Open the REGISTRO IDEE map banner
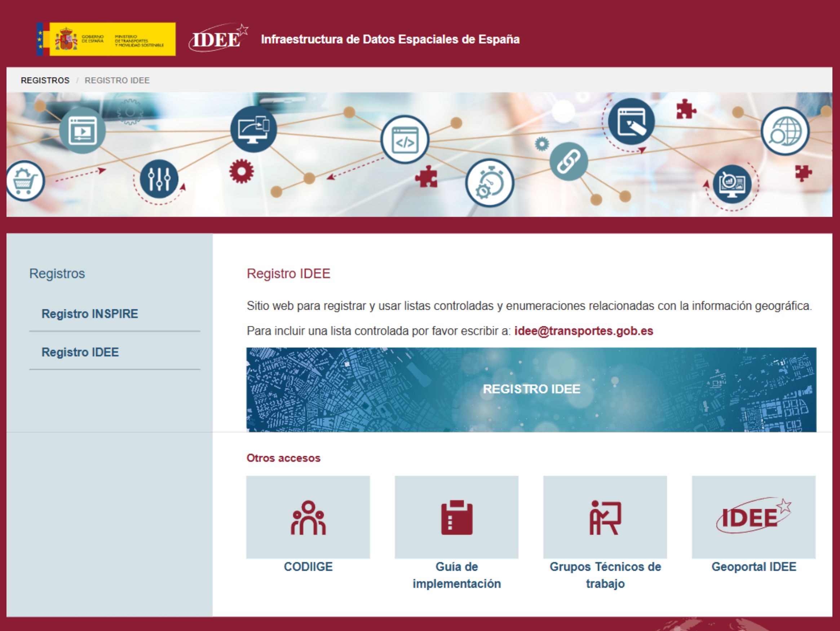 [x=531, y=389]
